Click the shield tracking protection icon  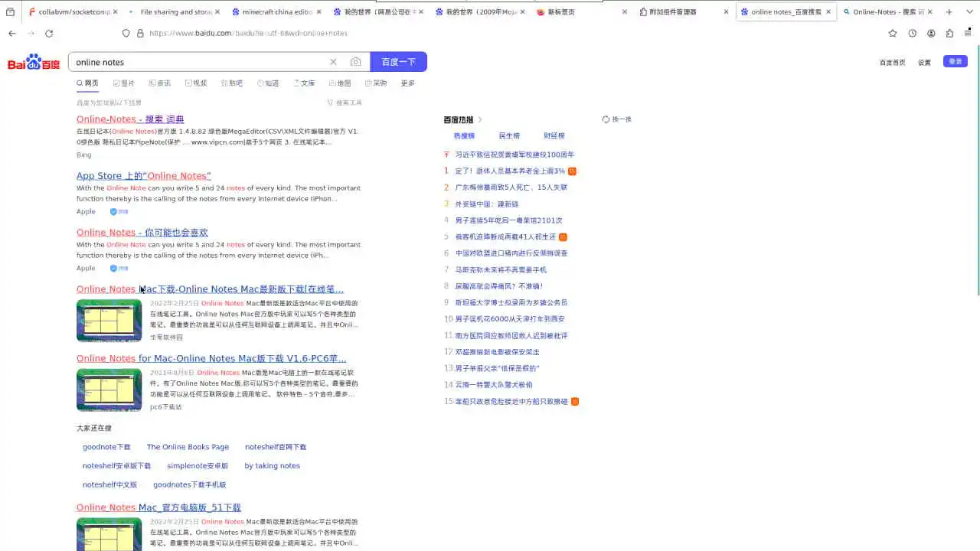126,33
